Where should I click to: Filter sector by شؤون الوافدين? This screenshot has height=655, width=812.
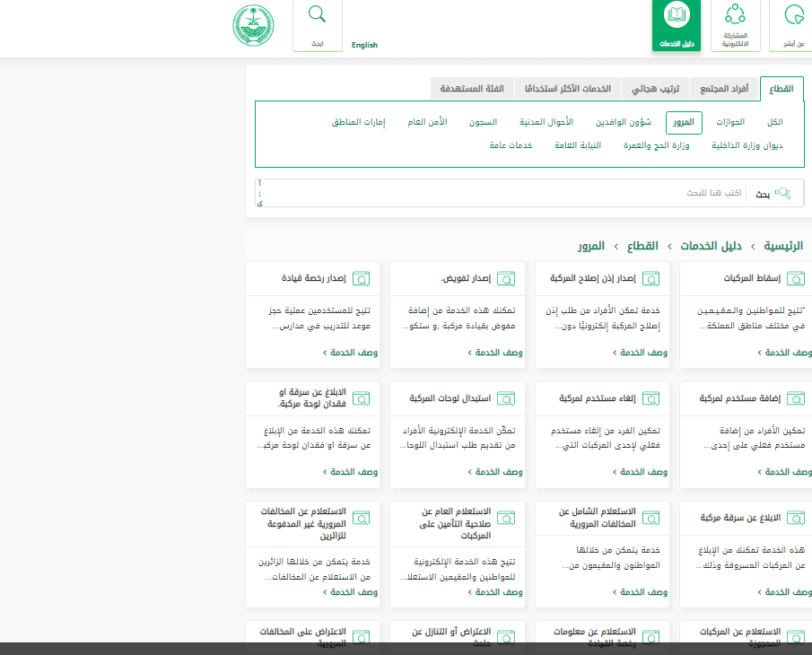pos(623,122)
